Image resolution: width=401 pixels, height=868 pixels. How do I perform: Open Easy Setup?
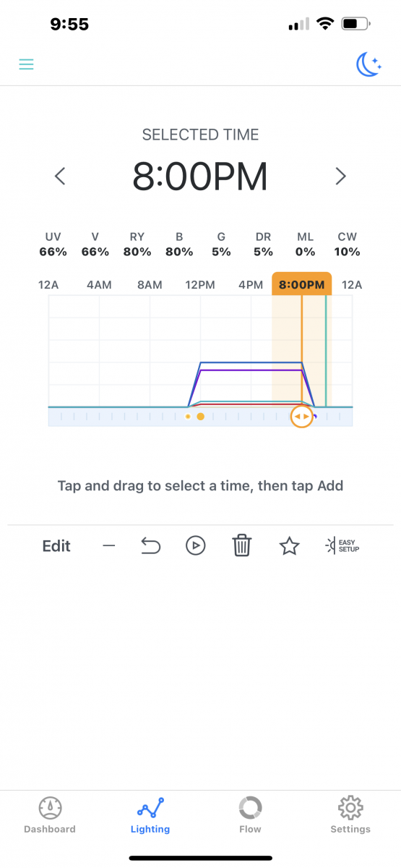click(x=342, y=545)
